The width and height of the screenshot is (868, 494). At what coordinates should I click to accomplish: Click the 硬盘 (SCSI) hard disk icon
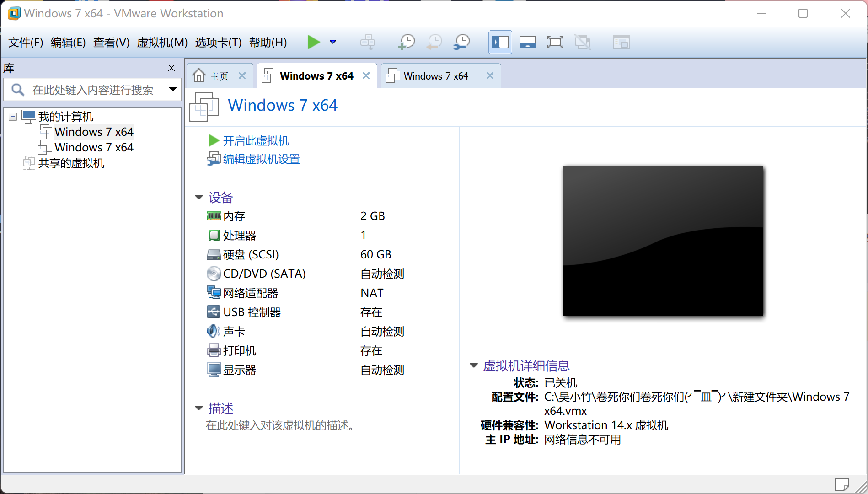[214, 254]
